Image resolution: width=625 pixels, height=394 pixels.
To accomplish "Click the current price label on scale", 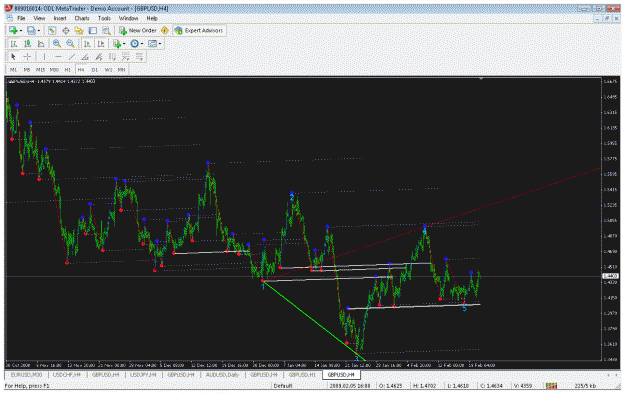I will pyautogui.click(x=610, y=276).
